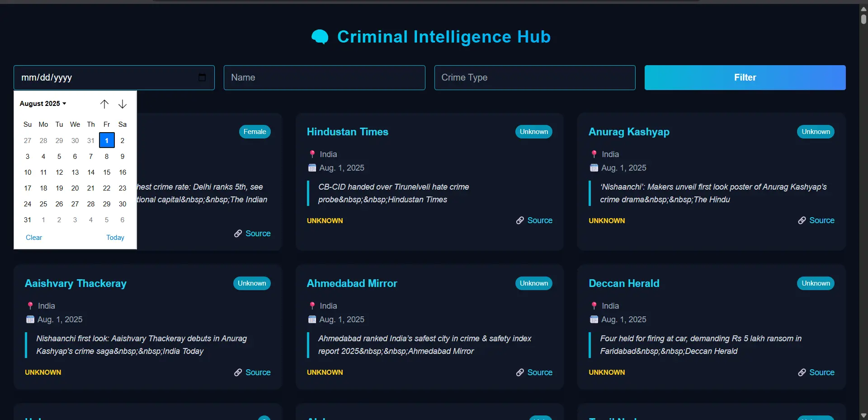Focus the Crime Type input field

click(x=534, y=77)
